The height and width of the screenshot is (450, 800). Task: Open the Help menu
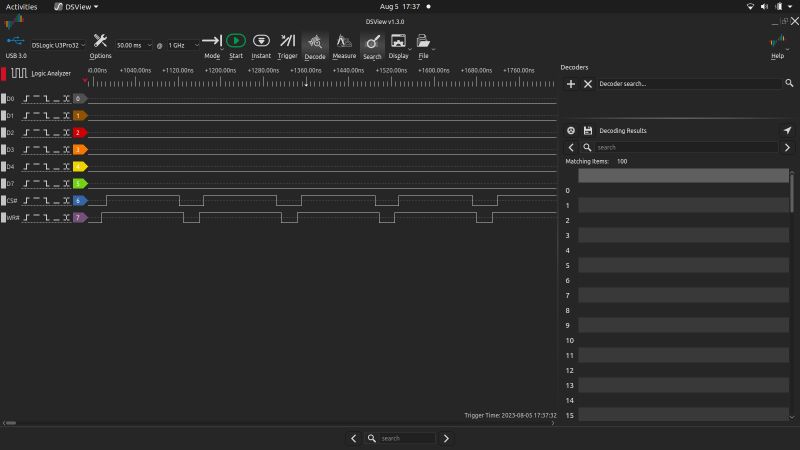click(x=777, y=47)
